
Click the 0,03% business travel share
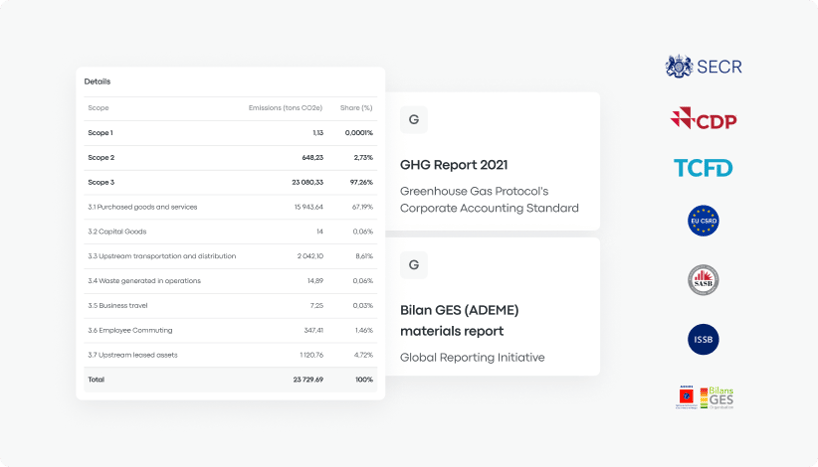[363, 306]
